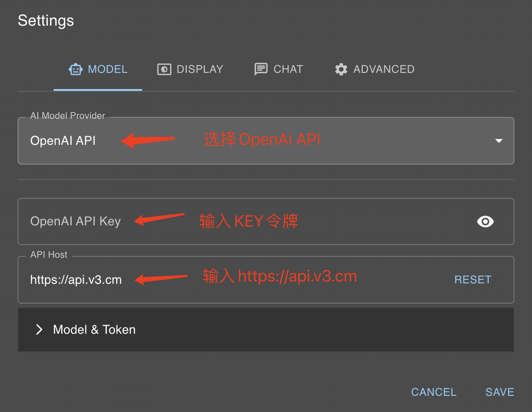Cancel the settings dialog

pyautogui.click(x=433, y=392)
